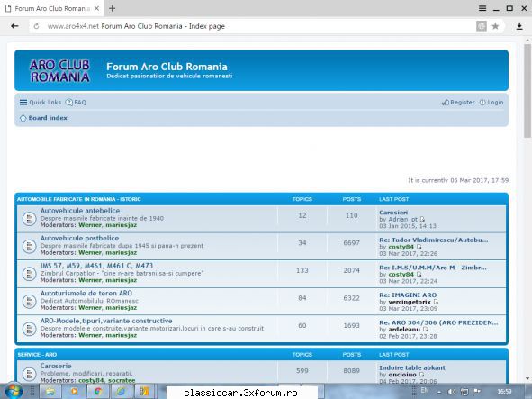Viewport: 532px width, 399px height.
Task: Open downloads via the download arrow icon
Action: 519,26
